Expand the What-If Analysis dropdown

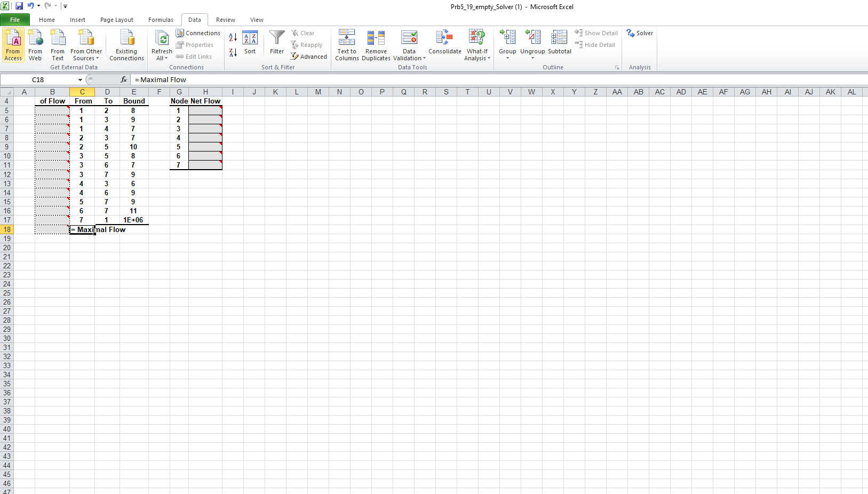(476, 45)
